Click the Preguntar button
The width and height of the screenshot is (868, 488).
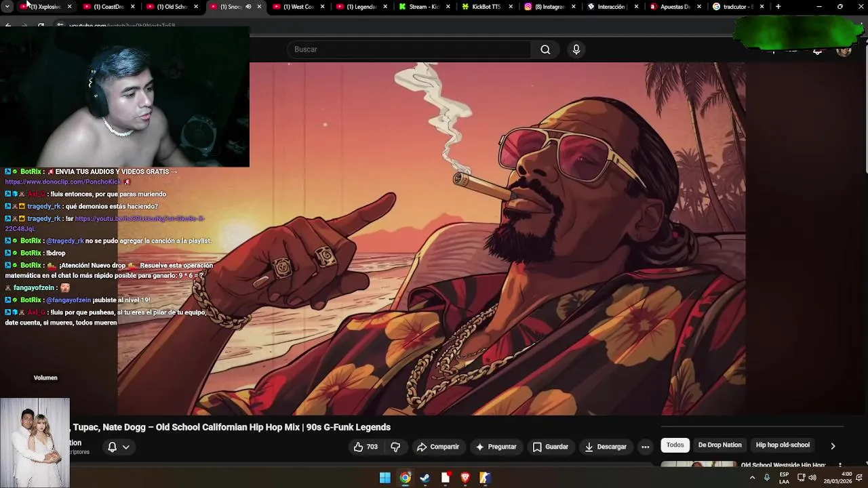coord(496,447)
